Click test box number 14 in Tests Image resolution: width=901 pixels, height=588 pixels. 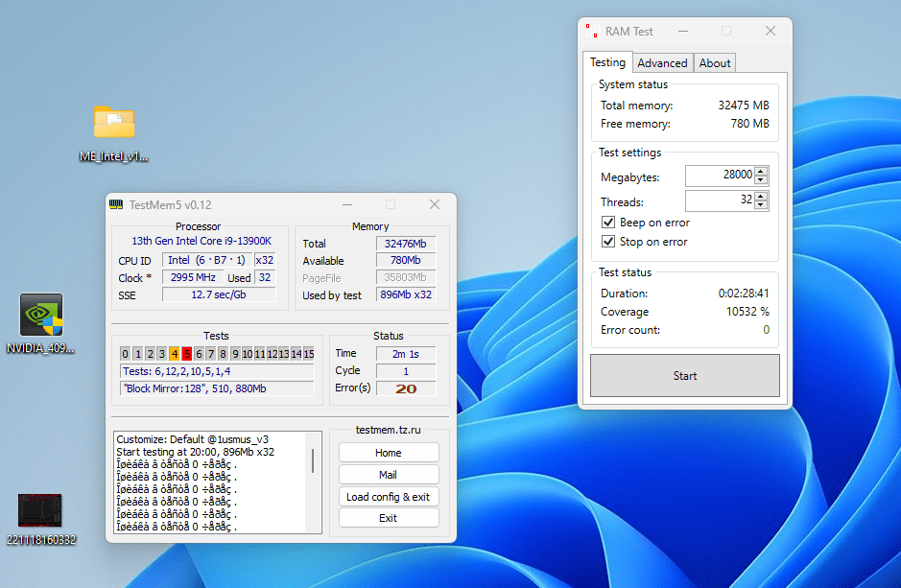click(296, 354)
